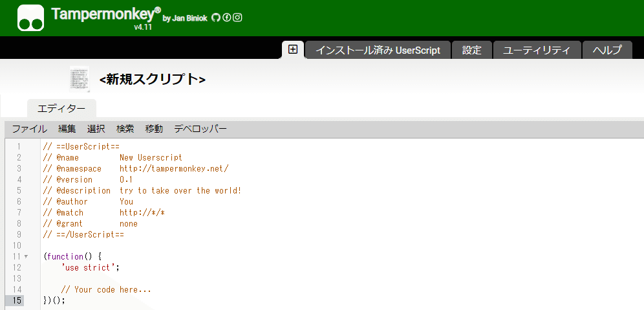Click the 'use strict' string
The width and height of the screenshot is (644, 310).
(x=88, y=268)
